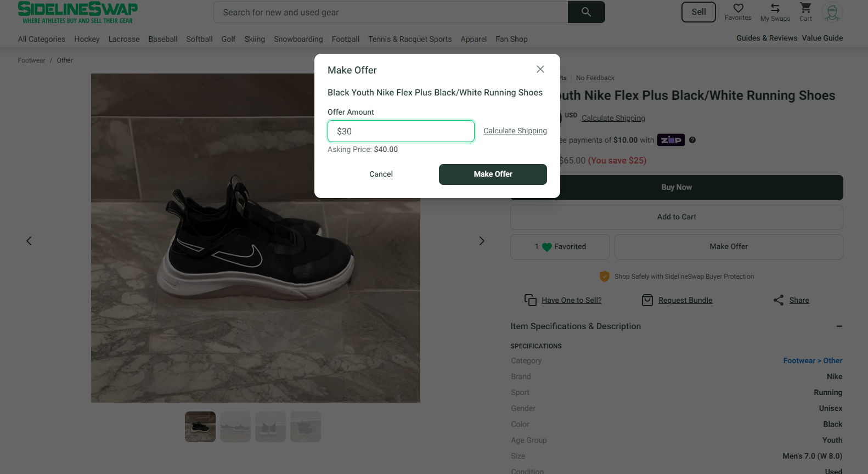The width and height of the screenshot is (868, 474).
Task: Click Calculate Shipping in the dialog
Action: [515, 131]
